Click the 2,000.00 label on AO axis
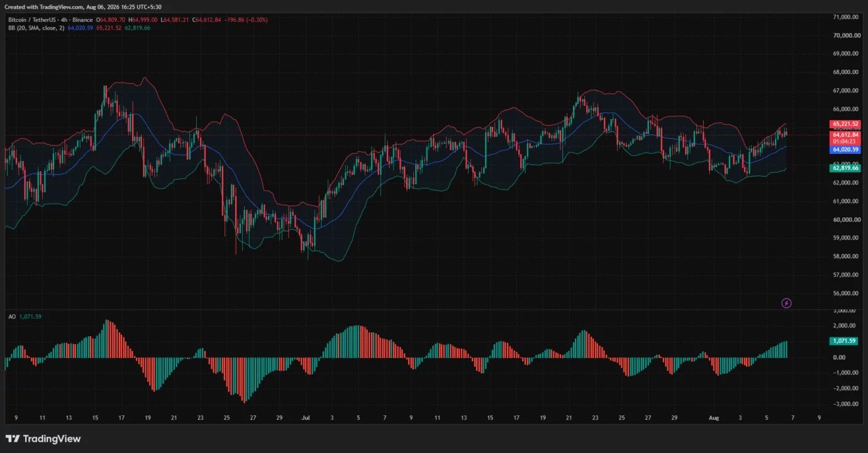The image size is (868, 453). [x=844, y=325]
